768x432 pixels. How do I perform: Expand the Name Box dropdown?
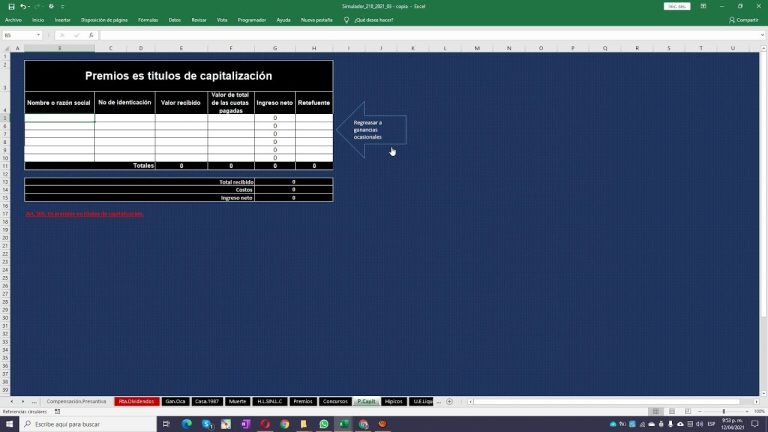(40, 35)
